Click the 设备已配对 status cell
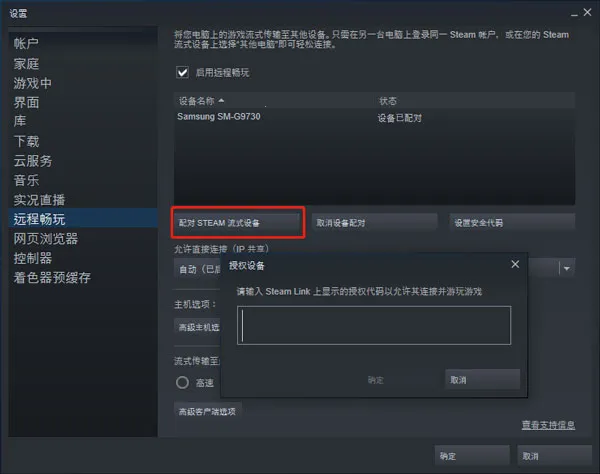This screenshot has width=600, height=474. click(399, 118)
